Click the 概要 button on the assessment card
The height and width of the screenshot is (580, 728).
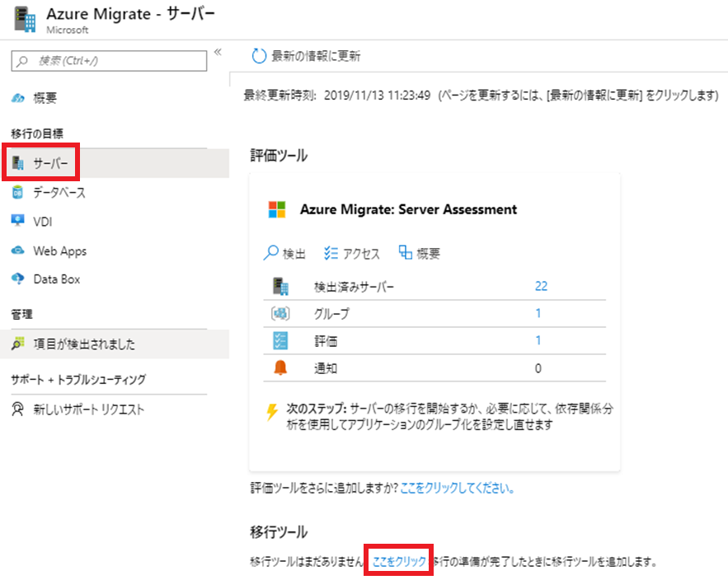pos(428,254)
